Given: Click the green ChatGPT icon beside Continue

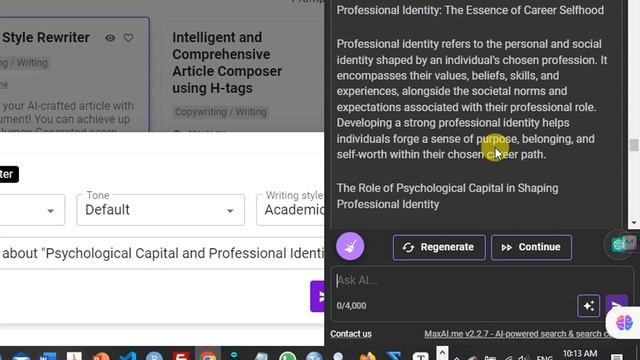Looking at the screenshot, I should click(x=619, y=244).
